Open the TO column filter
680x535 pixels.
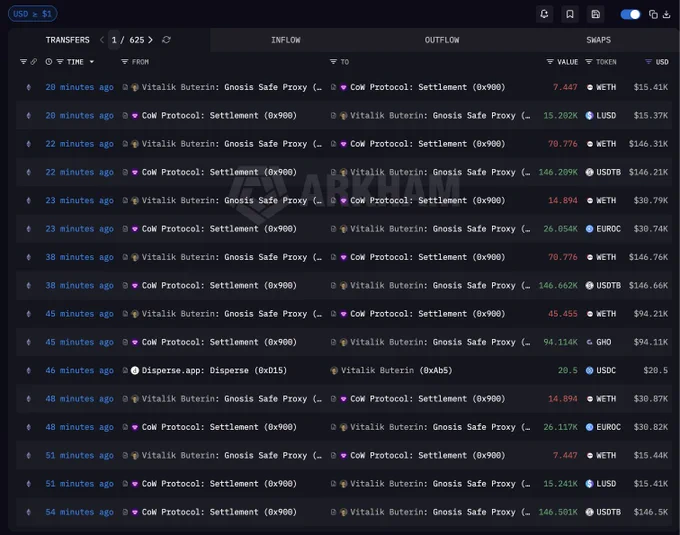pos(333,62)
